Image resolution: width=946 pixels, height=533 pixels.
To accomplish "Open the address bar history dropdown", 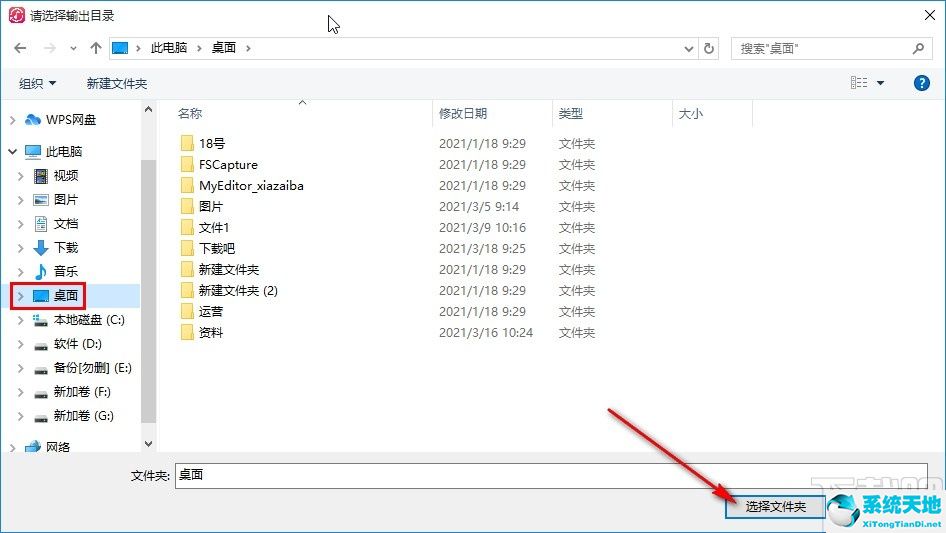I will (x=688, y=49).
